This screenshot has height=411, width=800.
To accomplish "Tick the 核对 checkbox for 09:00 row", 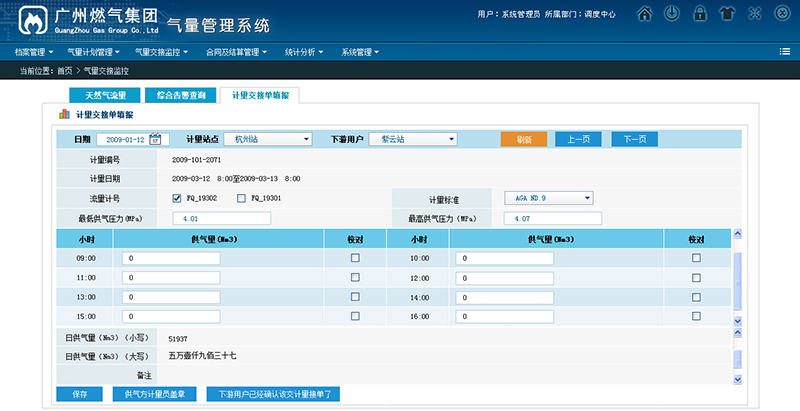I will coord(354,258).
